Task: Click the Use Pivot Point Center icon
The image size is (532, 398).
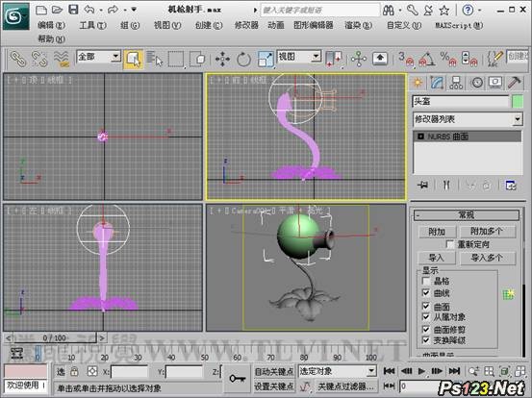Action: coord(334,60)
